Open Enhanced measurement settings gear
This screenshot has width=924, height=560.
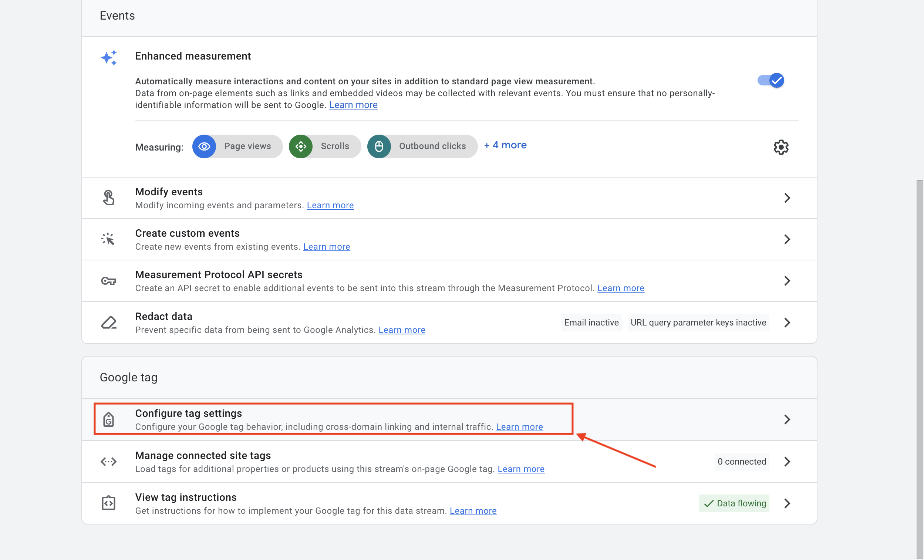click(781, 147)
